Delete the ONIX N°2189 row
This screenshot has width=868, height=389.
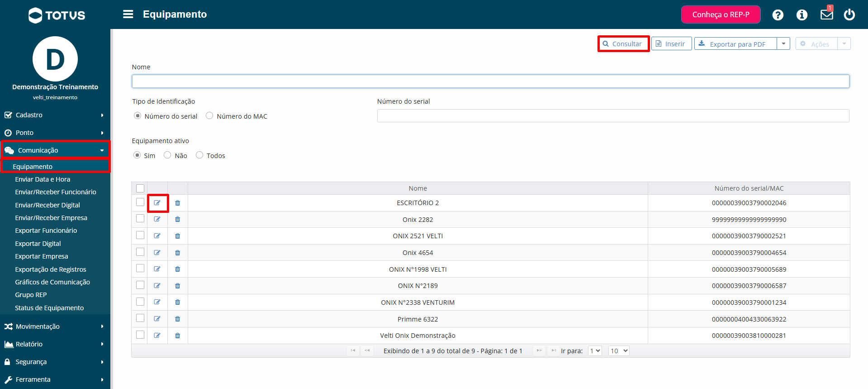[x=177, y=286]
